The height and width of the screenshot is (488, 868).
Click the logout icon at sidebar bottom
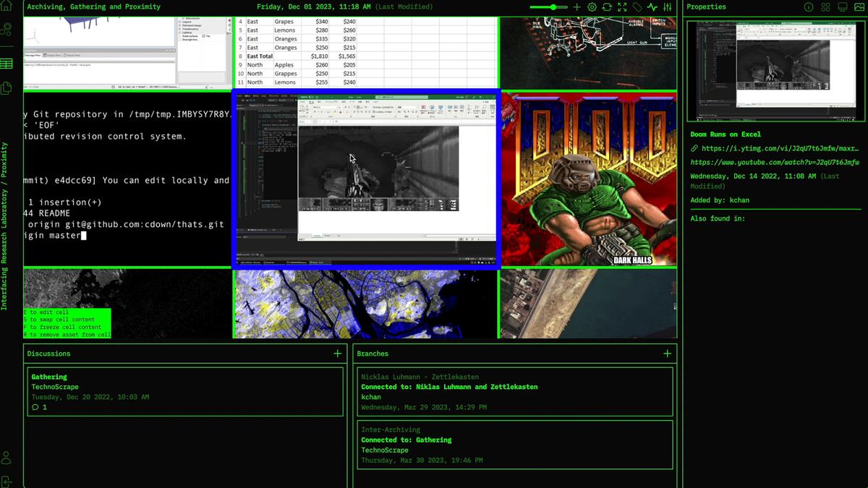pos(7,481)
